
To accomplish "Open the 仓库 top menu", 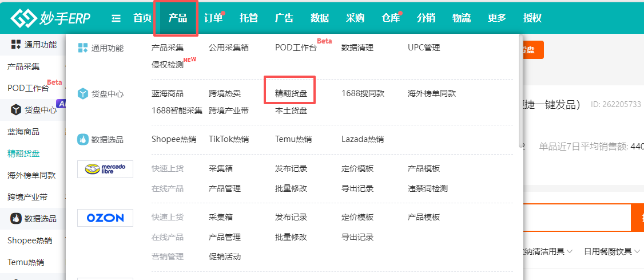I will coord(391,18).
